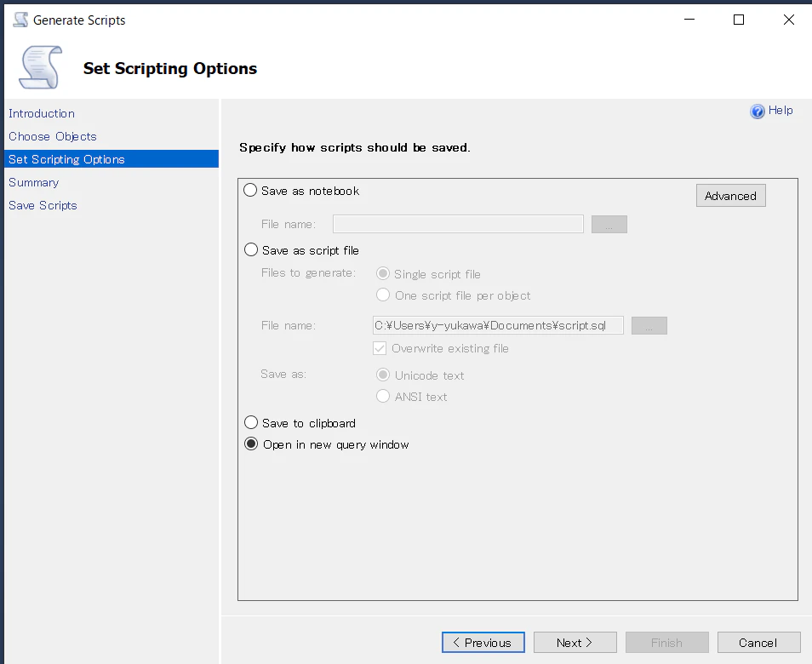Click the large scroll script icon in header
The height and width of the screenshot is (664, 812).
40,67
